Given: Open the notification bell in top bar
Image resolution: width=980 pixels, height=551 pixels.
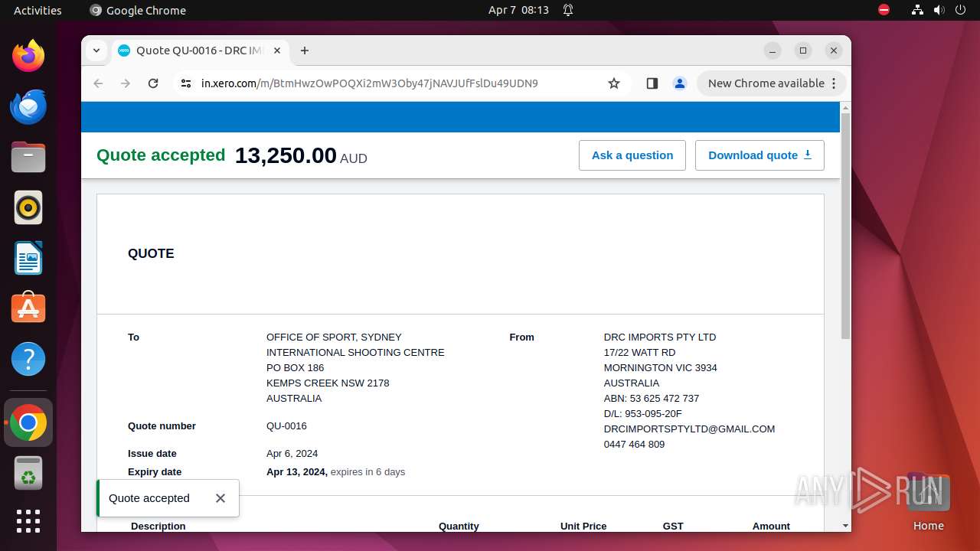Looking at the screenshot, I should pos(568,10).
